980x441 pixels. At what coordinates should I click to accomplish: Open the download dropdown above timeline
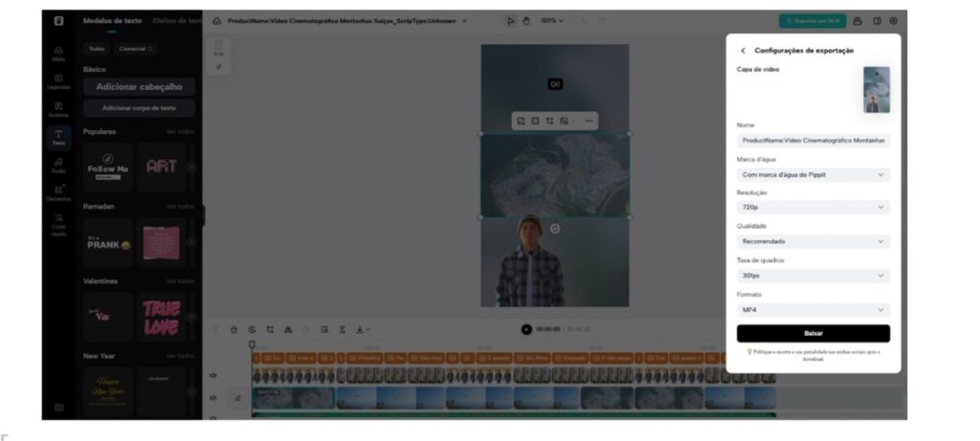pos(363,330)
